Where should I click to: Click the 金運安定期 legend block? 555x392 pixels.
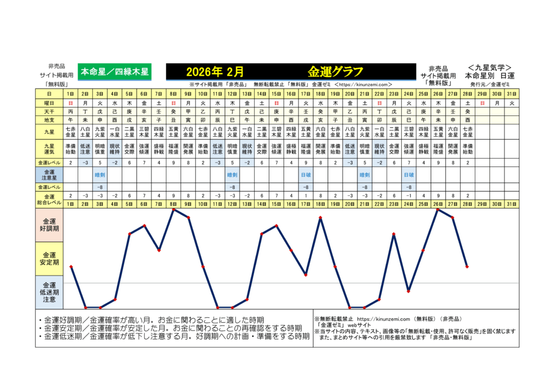[x=50, y=259]
